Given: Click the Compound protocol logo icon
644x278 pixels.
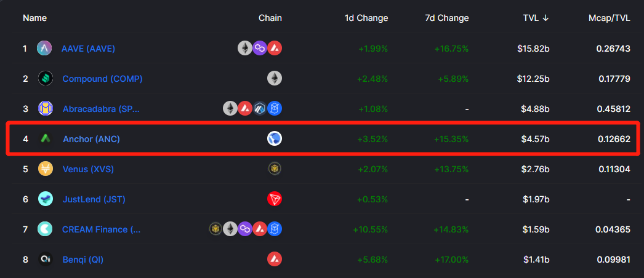Looking at the screenshot, I should [x=46, y=78].
